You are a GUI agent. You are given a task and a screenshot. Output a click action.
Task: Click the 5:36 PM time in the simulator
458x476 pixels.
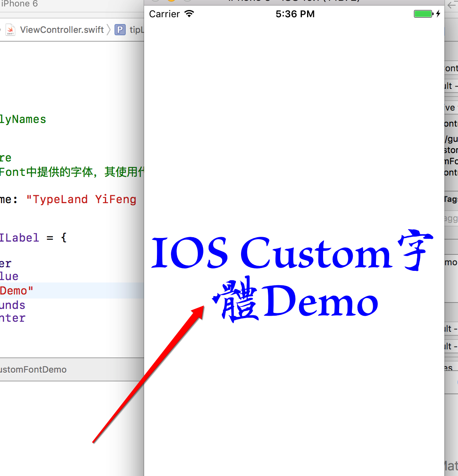pos(295,14)
